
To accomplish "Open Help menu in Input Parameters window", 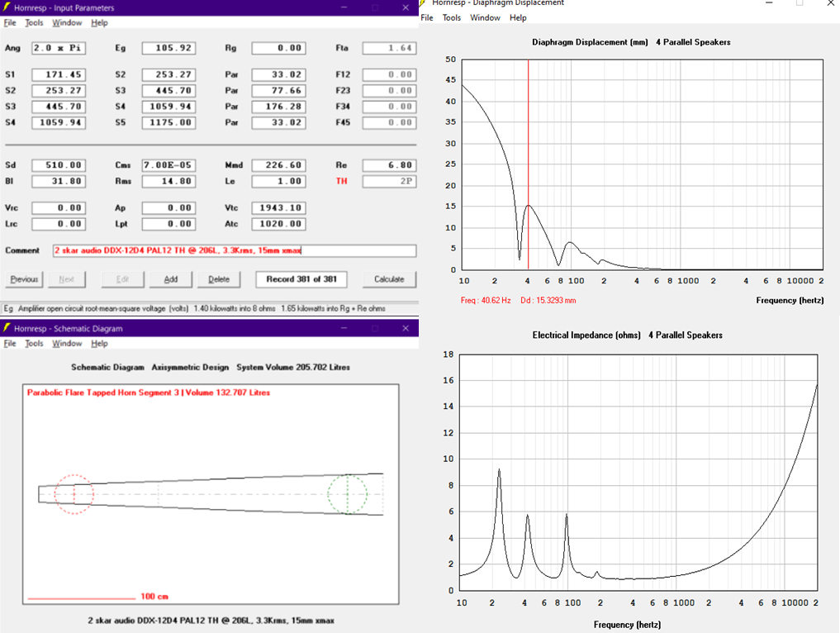I will pyautogui.click(x=99, y=22).
